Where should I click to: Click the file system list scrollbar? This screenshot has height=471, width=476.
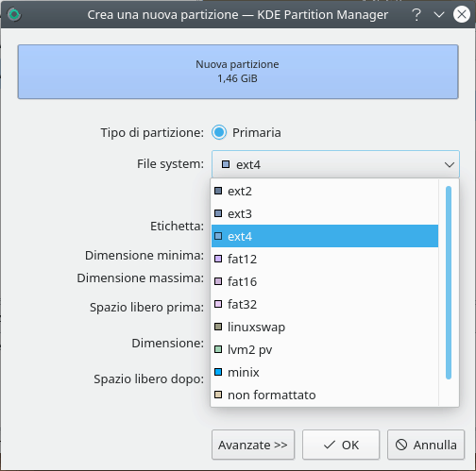point(449,282)
